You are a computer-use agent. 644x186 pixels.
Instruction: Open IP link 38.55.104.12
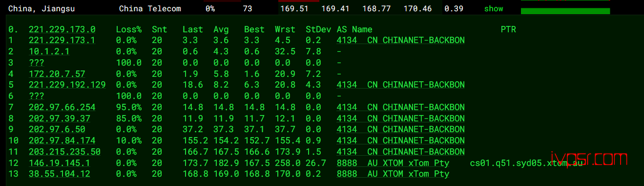[x=60, y=174]
